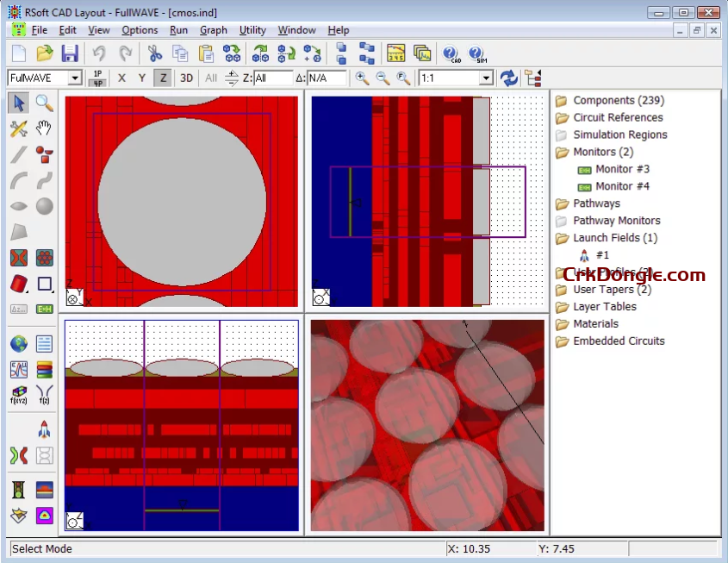Click the Cut scissors toolbar icon
This screenshot has width=728, height=563.
pos(155,53)
